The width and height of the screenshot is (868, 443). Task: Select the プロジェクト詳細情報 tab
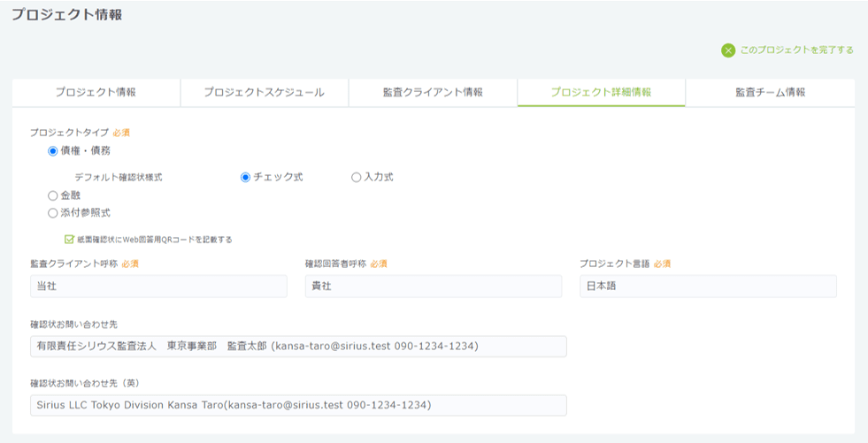click(x=601, y=92)
